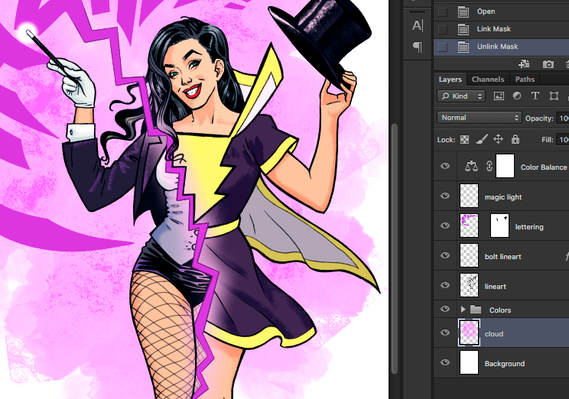Image resolution: width=569 pixels, height=399 pixels.
Task: Select the lineart layer name
Action: click(x=495, y=286)
